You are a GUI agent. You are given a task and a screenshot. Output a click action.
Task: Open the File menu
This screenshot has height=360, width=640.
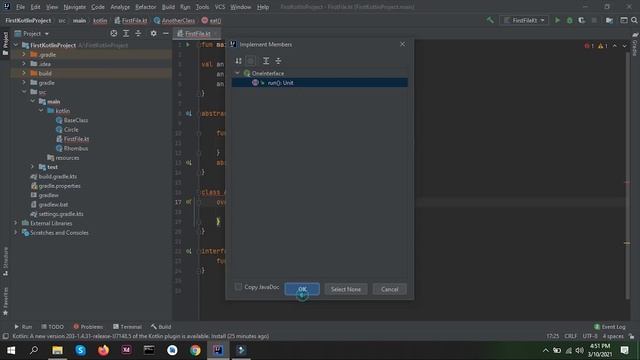(20, 7)
